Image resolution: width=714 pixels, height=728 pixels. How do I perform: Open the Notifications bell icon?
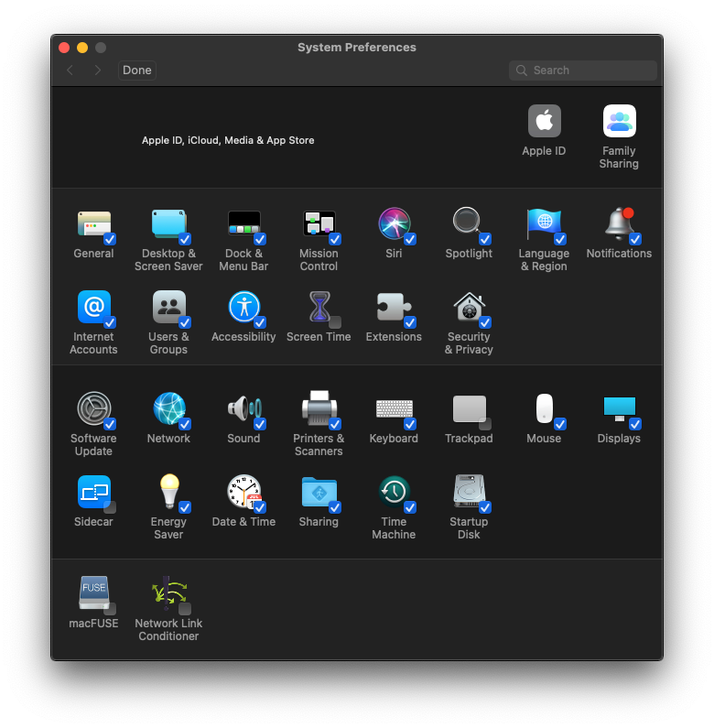[x=619, y=223]
